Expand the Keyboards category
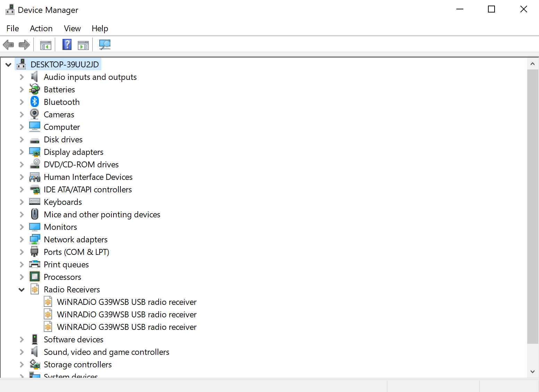Viewport: 539px width, 392px height. (22, 202)
